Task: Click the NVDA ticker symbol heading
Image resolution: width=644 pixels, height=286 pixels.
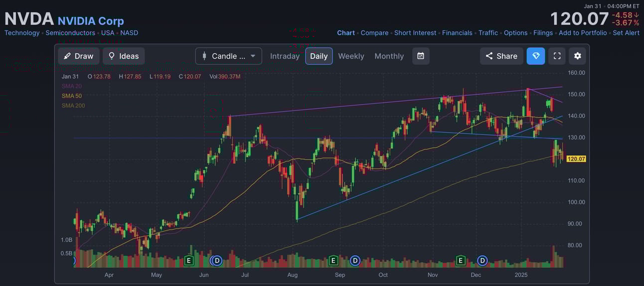Action: point(29,19)
